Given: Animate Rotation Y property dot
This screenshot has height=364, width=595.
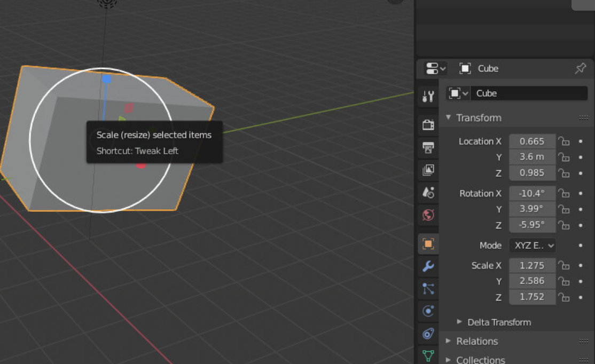Looking at the screenshot, I should point(581,209).
